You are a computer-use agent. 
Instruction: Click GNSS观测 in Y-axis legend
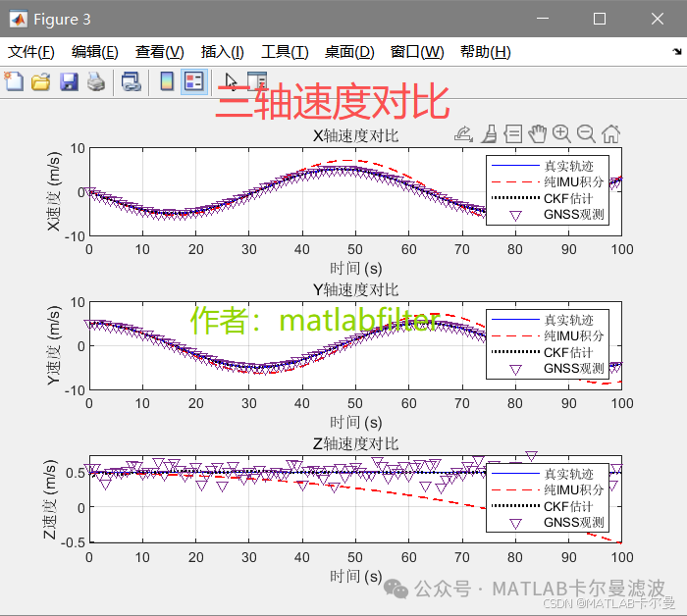tap(574, 369)
